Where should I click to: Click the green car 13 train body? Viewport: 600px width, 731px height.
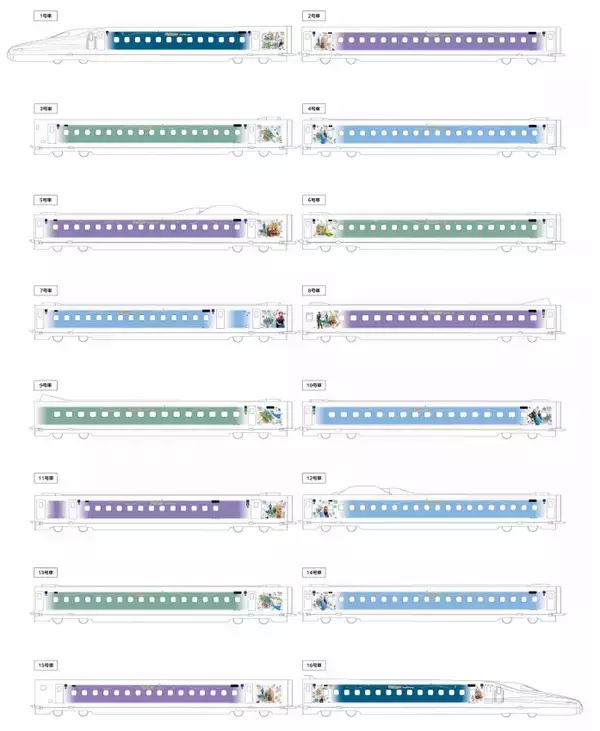pos(150,601)
